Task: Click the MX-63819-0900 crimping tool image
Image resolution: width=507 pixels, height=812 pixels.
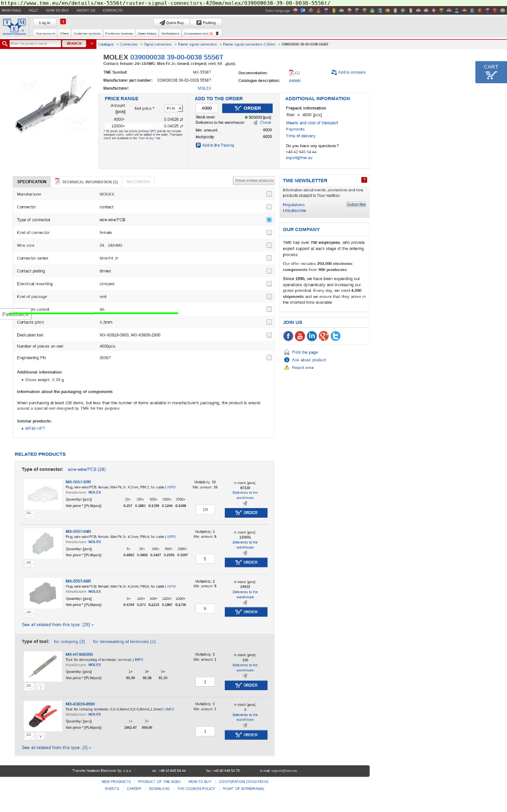Action: coord(43,716)
